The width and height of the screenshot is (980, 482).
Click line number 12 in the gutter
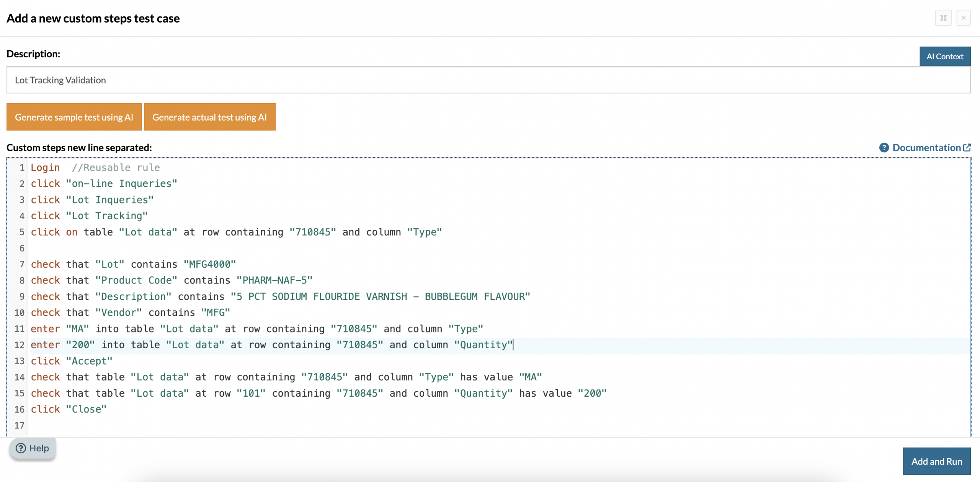click(20, 345)
